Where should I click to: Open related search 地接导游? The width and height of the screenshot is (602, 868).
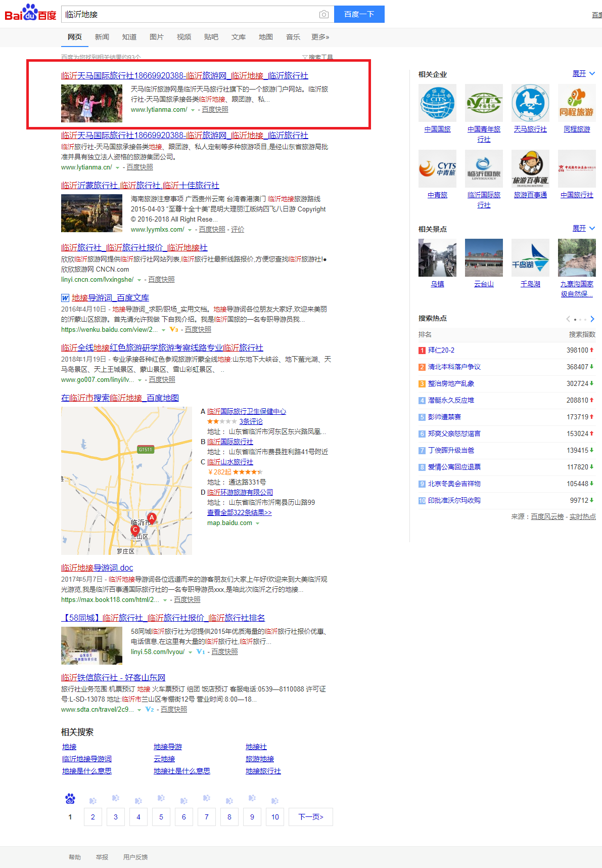[168, 747]
